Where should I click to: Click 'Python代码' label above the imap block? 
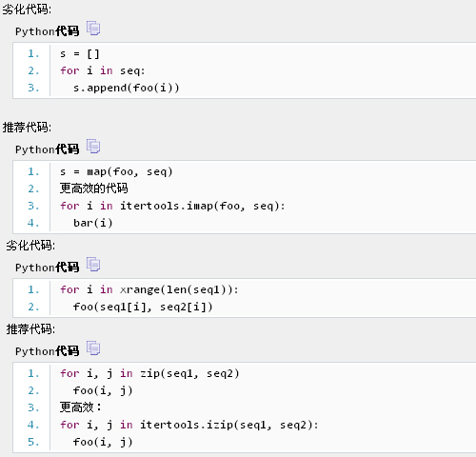[x=47, y=149]
